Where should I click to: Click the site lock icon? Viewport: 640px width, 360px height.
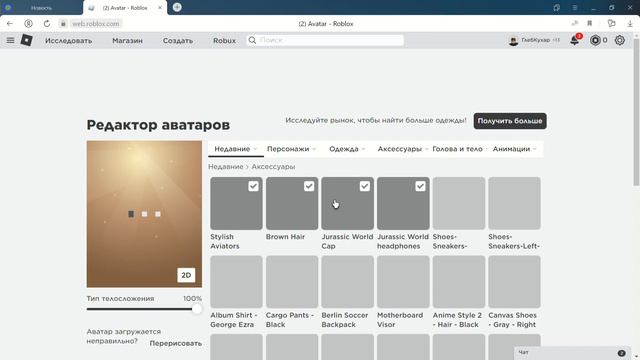[x=63, y=24]
